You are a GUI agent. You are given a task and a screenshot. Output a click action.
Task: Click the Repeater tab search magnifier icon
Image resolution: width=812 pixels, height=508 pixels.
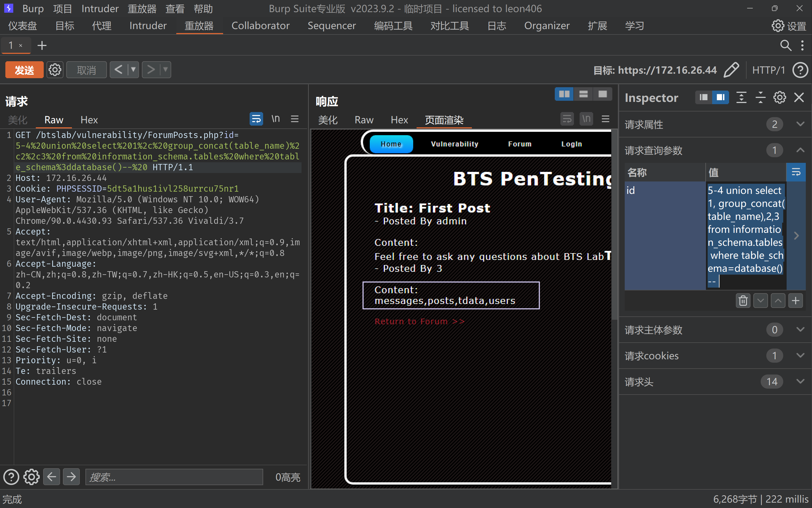[785, 45]
